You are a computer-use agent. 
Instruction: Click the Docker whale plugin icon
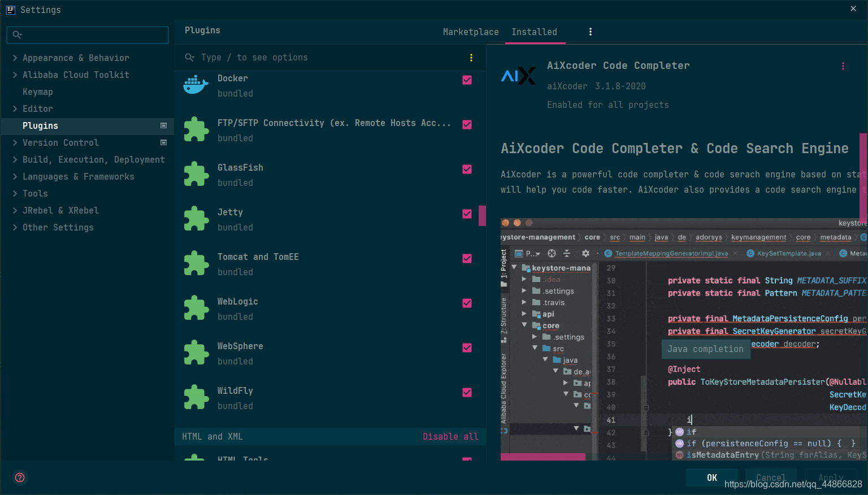[196, 85]
